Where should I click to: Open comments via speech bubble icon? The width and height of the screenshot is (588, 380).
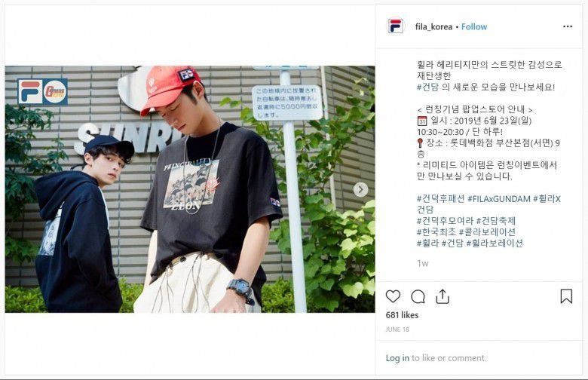click(x=418, y=297)
